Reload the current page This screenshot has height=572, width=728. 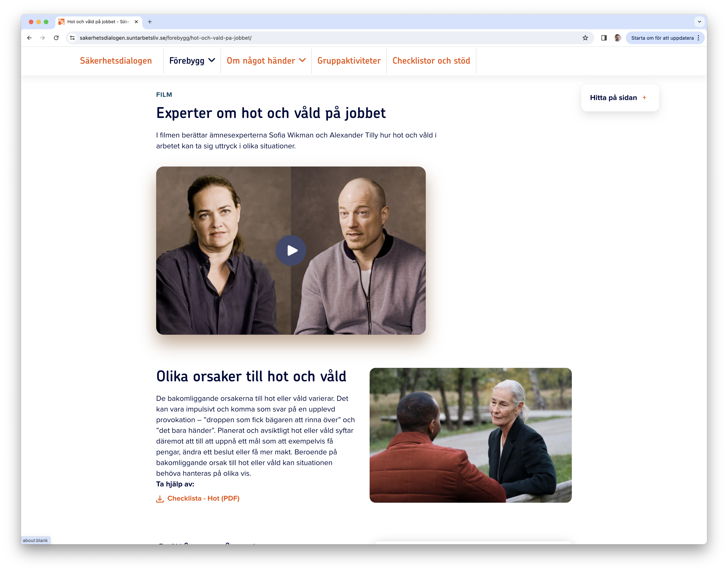click(56, 38)
